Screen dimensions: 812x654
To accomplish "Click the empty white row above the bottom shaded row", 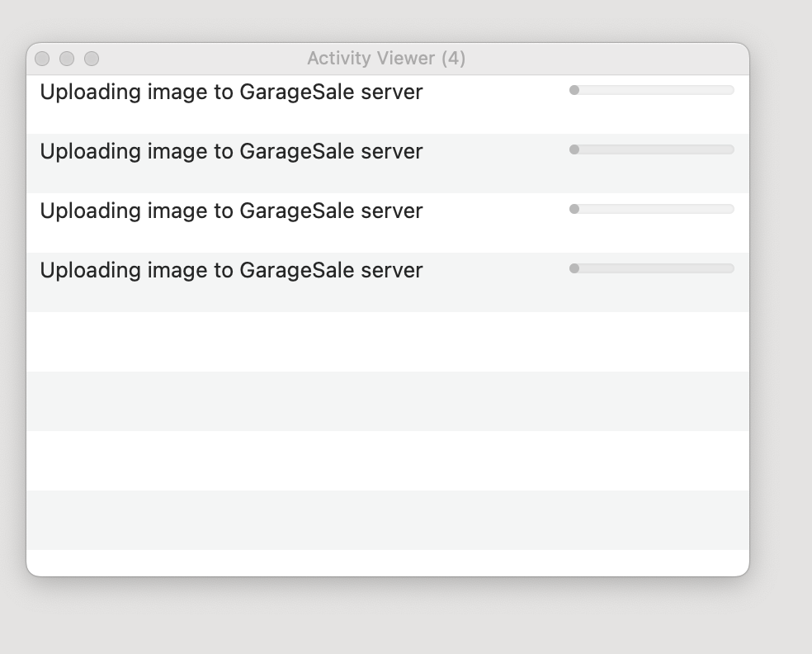I will click(x=387, y=461).
